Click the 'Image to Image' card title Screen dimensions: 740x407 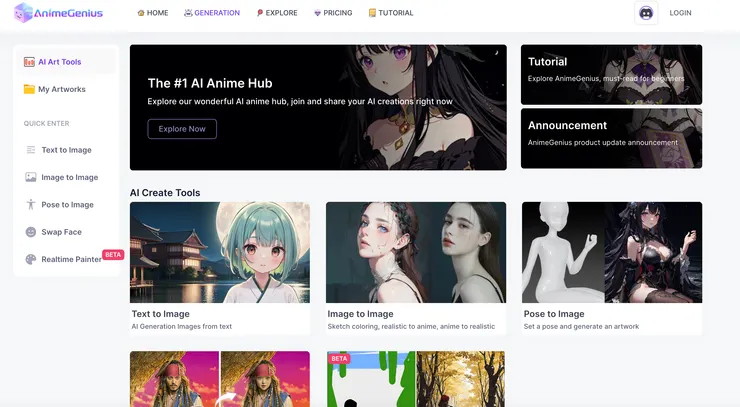360,314
